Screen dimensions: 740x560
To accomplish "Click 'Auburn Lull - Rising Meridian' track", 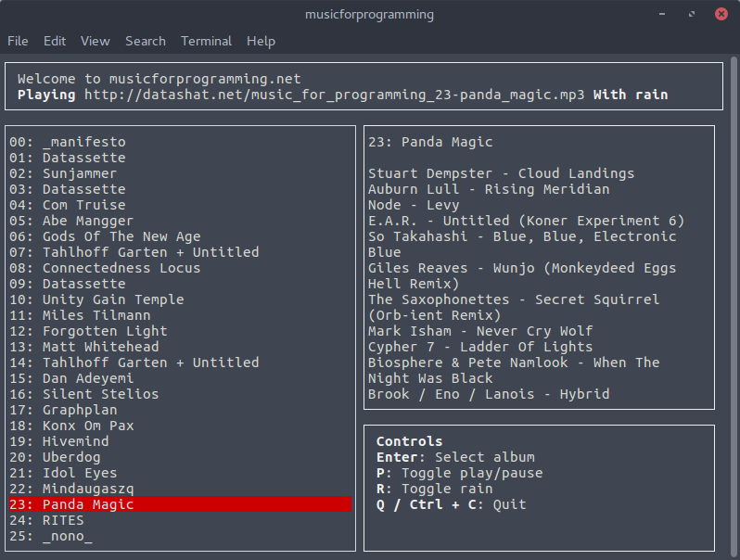I will 489,189.
